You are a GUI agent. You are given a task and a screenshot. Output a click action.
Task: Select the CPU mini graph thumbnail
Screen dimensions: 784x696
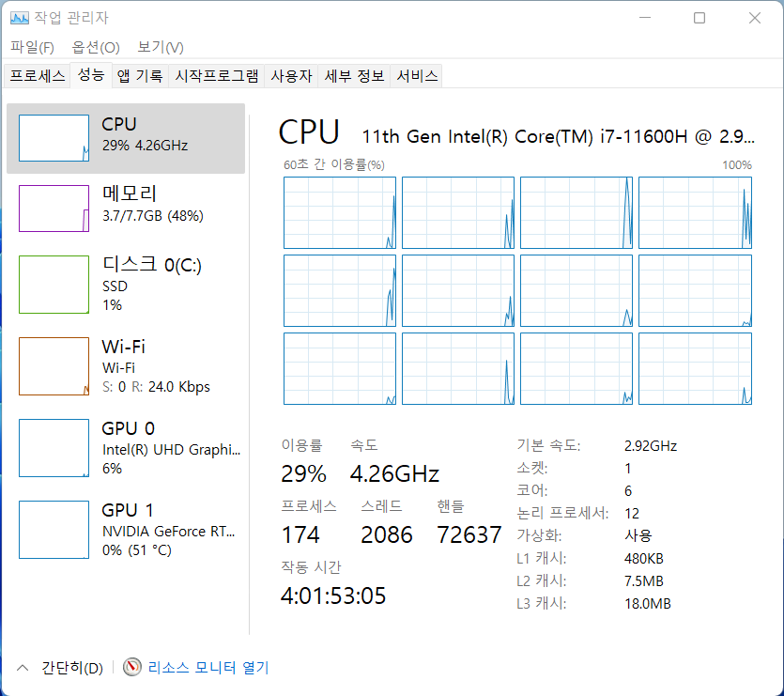coord(54,139)
